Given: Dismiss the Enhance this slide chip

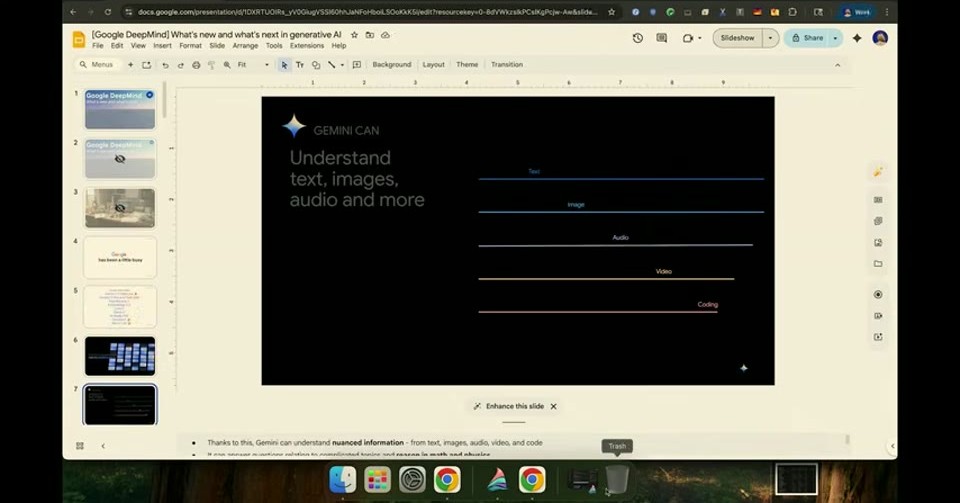Looking at the screenshot, I should coord(553,406).
